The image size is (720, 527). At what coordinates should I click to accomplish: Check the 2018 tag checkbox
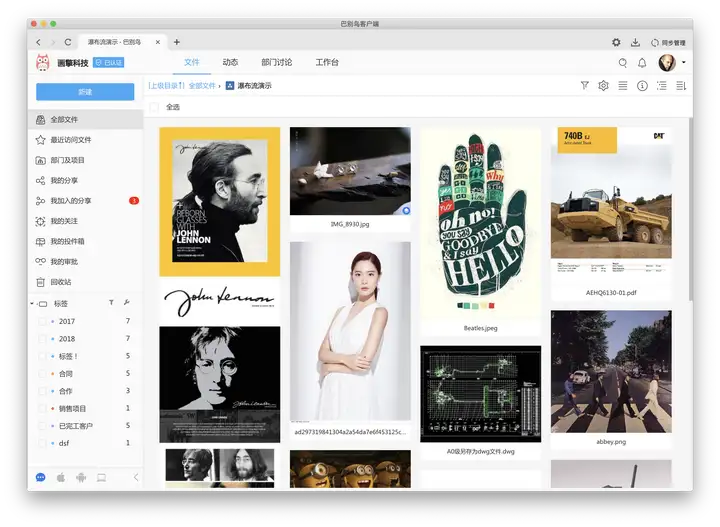pyautogui.click(x=42, y=339)
